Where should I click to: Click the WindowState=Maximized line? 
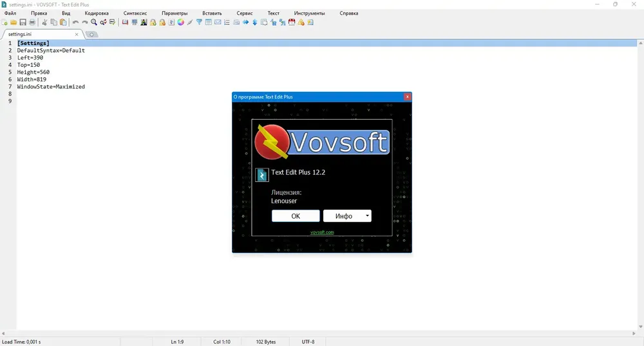(x=51, y=86)
